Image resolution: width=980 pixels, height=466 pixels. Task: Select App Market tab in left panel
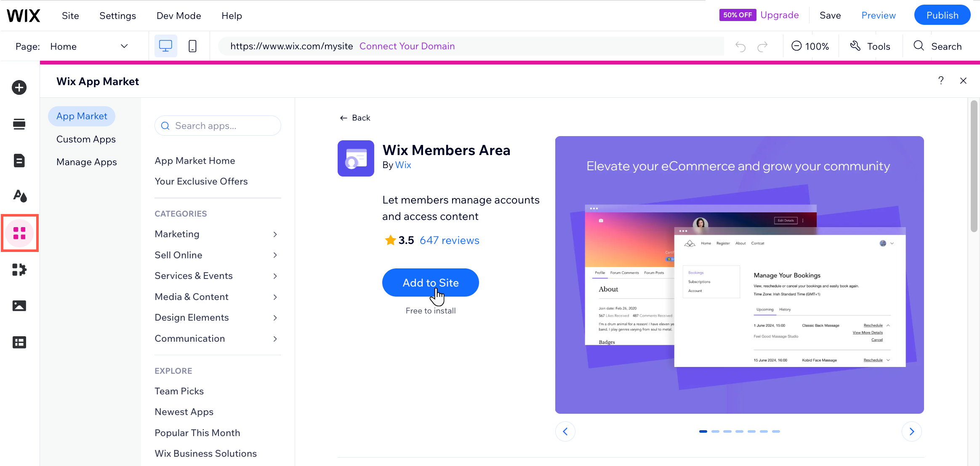pos(82,116)
